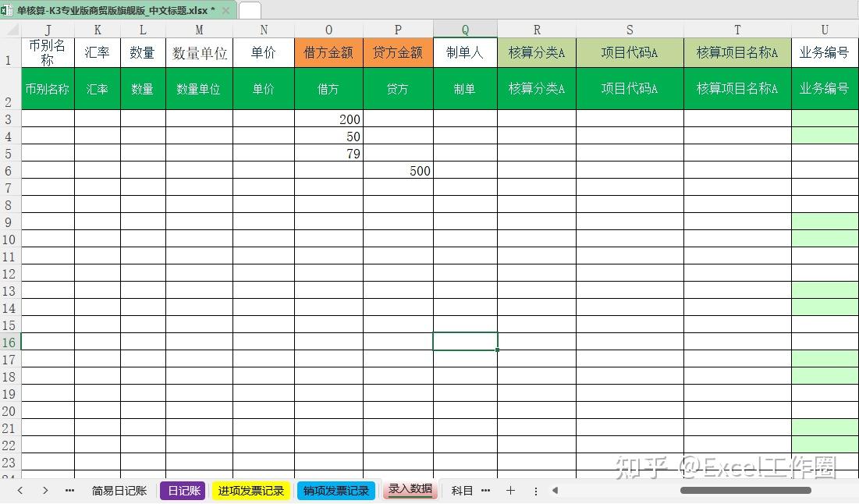Select column O header

(328, 30)
